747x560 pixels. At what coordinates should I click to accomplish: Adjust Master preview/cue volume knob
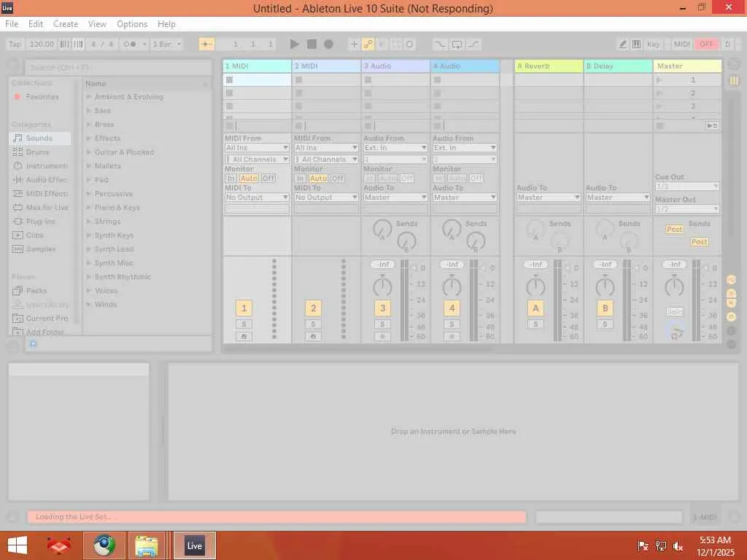676,330
